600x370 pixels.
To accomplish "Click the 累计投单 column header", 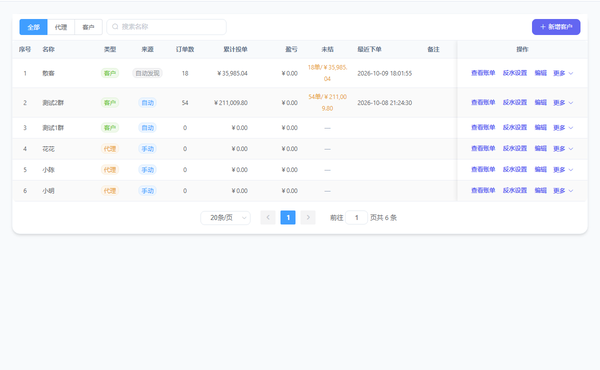I will (x=235, y=49).
